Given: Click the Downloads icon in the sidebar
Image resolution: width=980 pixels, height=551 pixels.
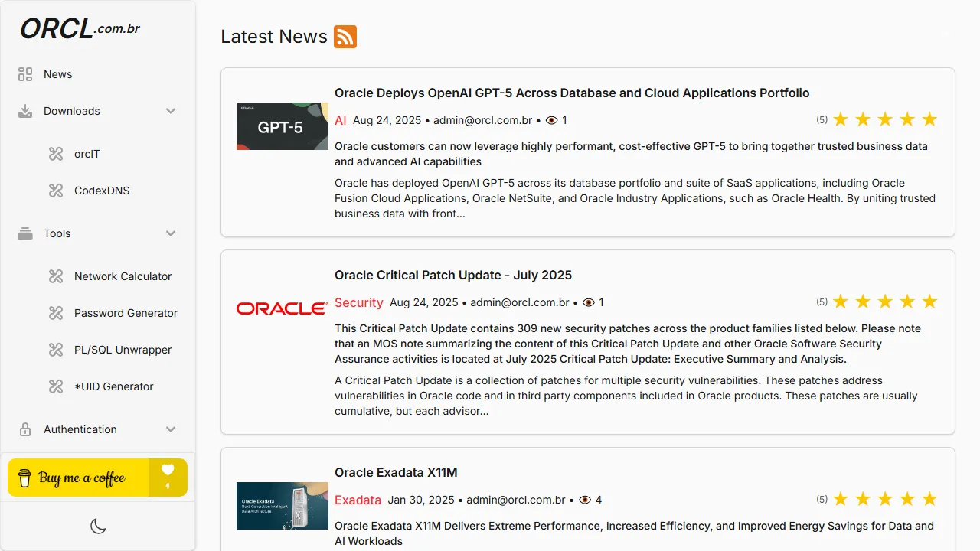Looking at the screenshot, I should coord(24,110).
